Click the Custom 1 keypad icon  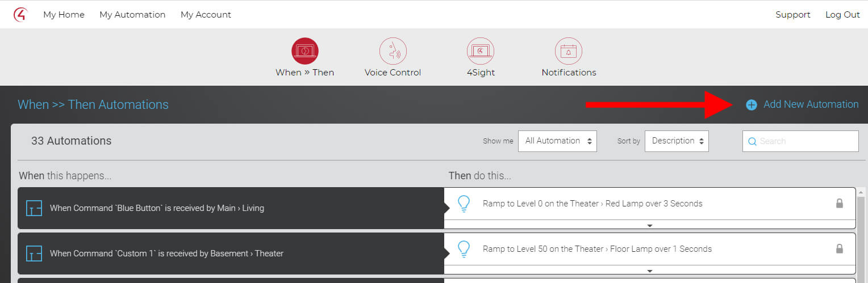click(x=34, y=254)
